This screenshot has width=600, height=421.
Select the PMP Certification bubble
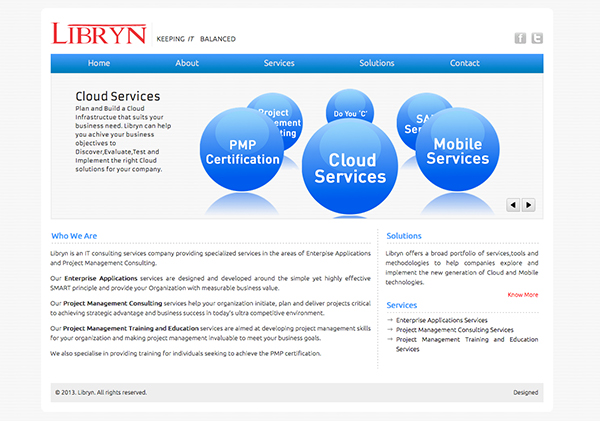[242, 149]
